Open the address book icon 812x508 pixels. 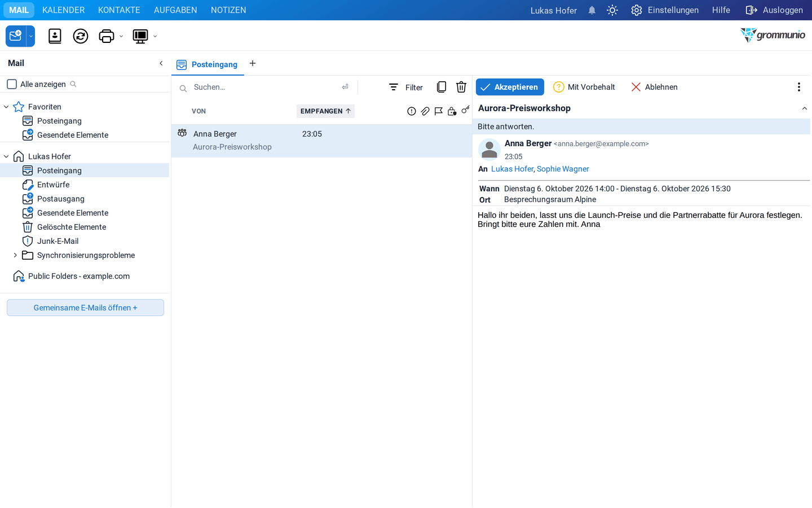55,36
